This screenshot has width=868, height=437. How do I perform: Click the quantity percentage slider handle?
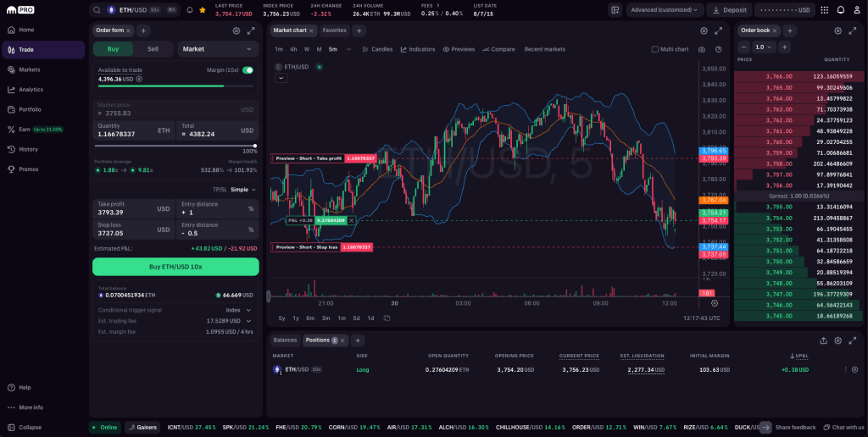(x=256, y=147)
